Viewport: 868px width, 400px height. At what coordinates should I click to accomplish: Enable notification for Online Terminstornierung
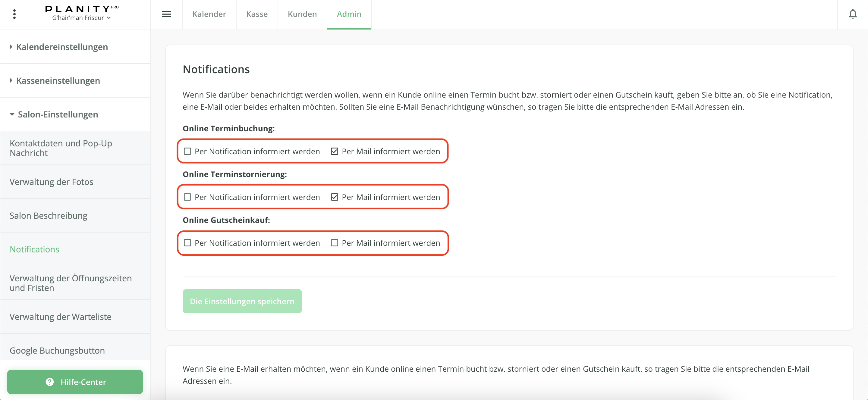[x=187, y=197]
